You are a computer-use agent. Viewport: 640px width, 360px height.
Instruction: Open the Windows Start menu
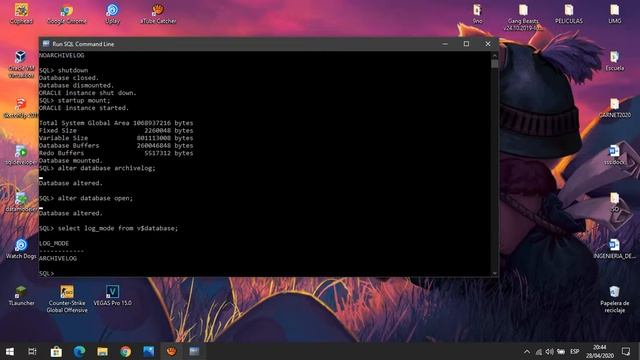(10, 351)
